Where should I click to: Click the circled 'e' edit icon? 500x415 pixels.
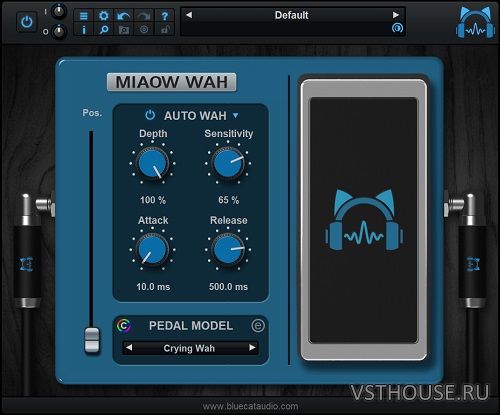pos(258,325)
